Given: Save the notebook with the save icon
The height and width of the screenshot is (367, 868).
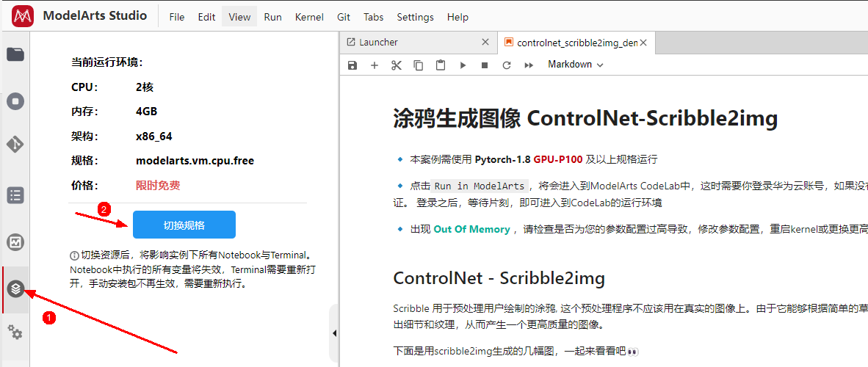Looking at the screenshot, I should pos(352,65).
